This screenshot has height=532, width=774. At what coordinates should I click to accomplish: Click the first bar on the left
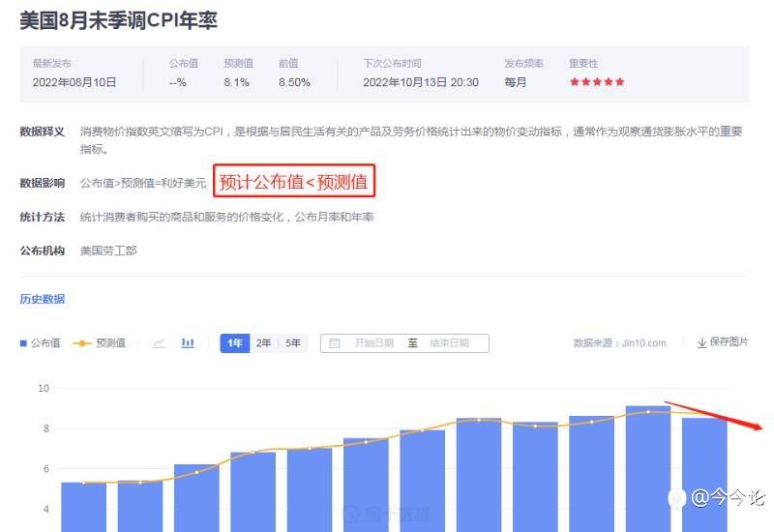click(x=83, y=507)
